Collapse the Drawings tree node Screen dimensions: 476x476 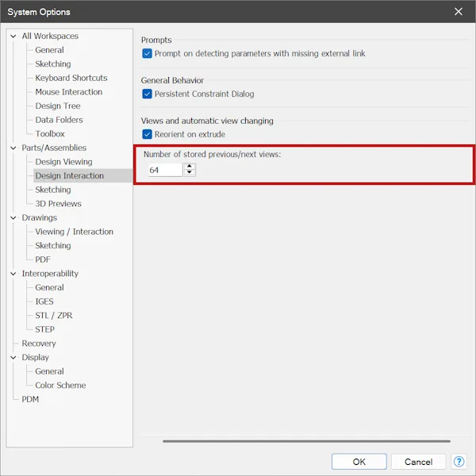13,217
